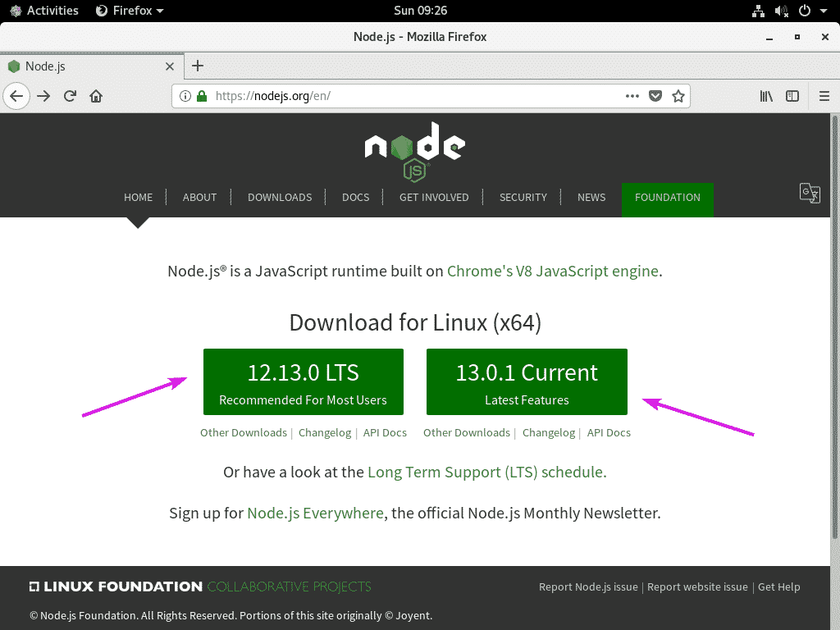The width and height of the screenshot is (840, 630).
Task: Open the SECURITY nav item
Action: coord(523,197)
